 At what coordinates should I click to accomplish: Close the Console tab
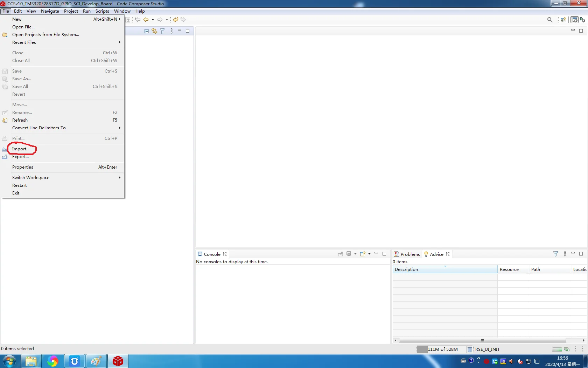225,254
